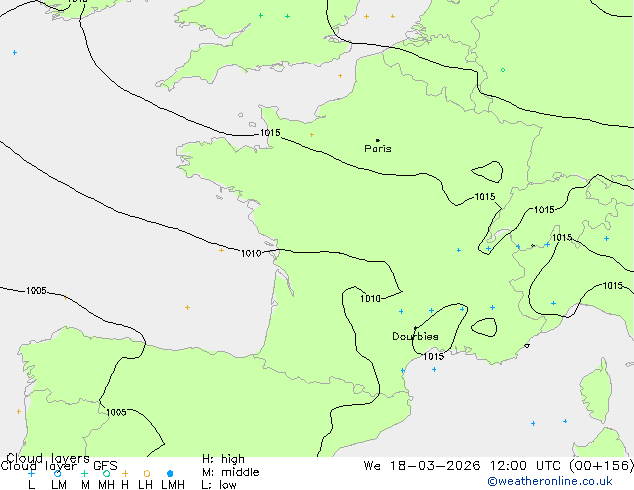Click the forecast date 'We 18-03-2026 12:00 UTC'
Image resolution: width=634 pixels, height=490 pixels.
click(465, 466)
